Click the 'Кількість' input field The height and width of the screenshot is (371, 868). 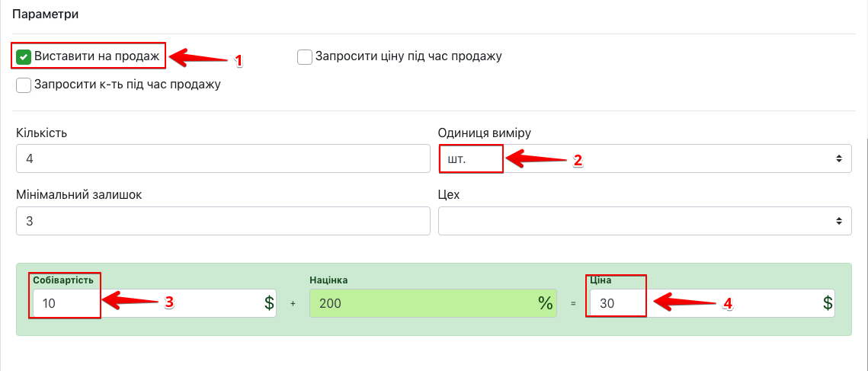pos(223,158)
